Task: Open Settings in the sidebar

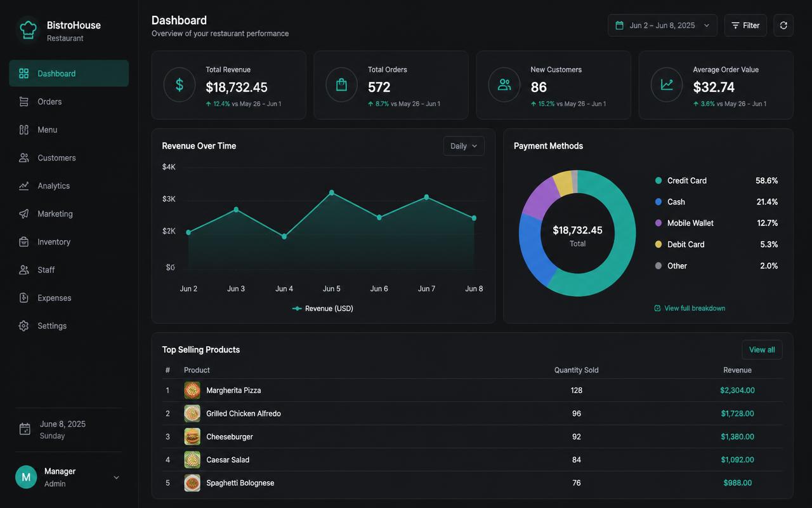Action: 69,326
